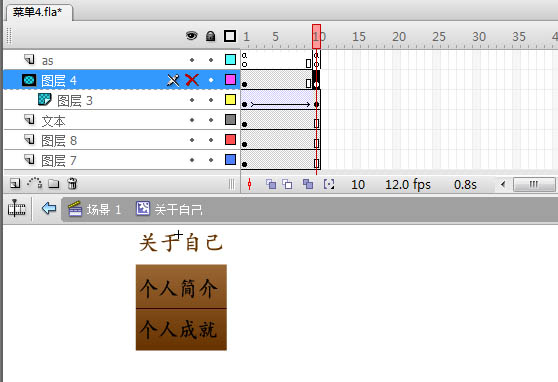The width and height of the screenshot is (558, 382).
Task: Click the 个人简介 menu button on stage
Action: (x=181, y=286)
